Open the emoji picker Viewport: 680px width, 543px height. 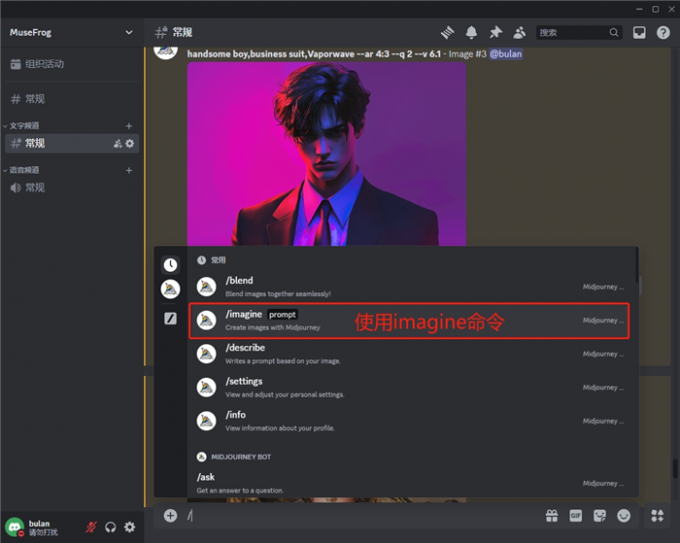(624, 516)
